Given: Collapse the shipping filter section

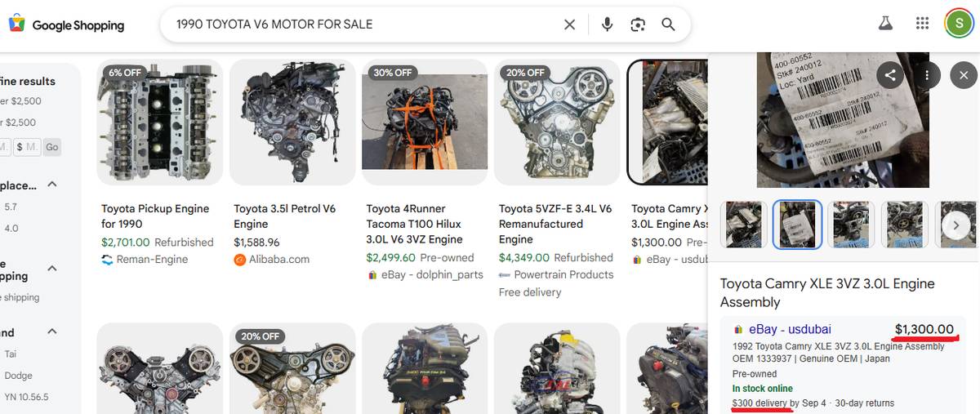Looking at the screenshot, I should (52, 269).
